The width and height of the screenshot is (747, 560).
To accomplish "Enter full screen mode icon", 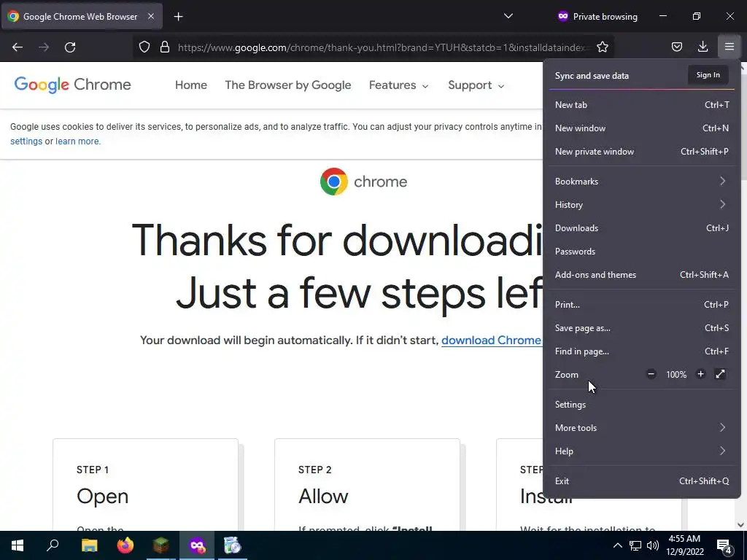I will (x=720, y=374).
